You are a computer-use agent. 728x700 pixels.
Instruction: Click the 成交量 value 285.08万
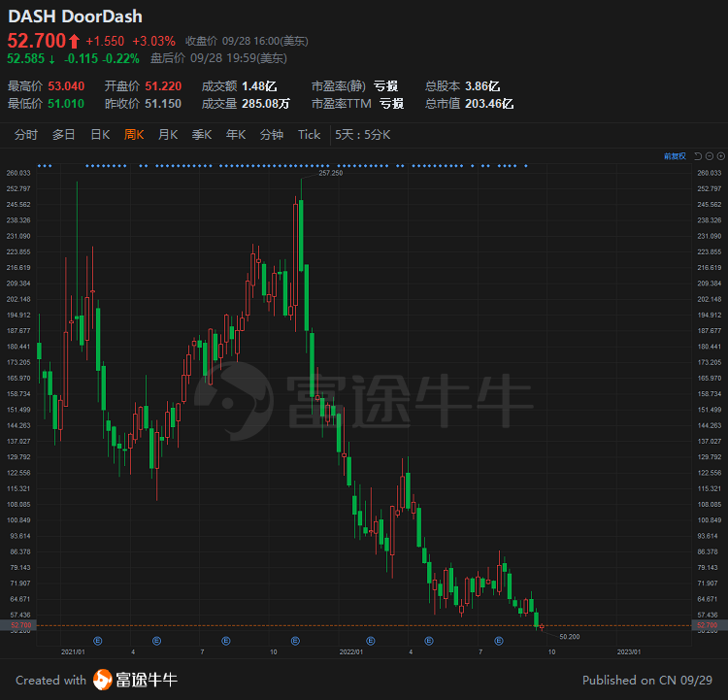tap(266, 103)
